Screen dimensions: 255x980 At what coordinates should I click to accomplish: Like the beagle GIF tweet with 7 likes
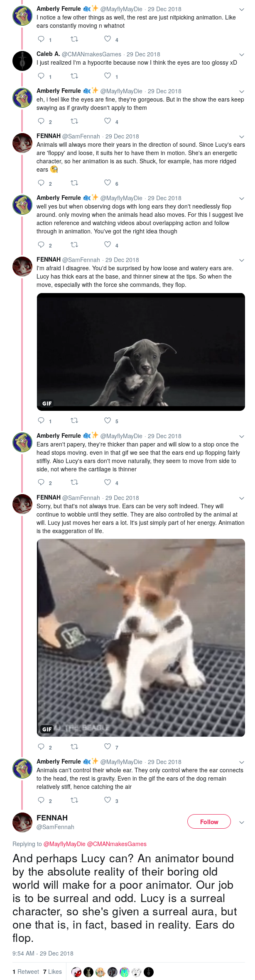tap(108, 747)
